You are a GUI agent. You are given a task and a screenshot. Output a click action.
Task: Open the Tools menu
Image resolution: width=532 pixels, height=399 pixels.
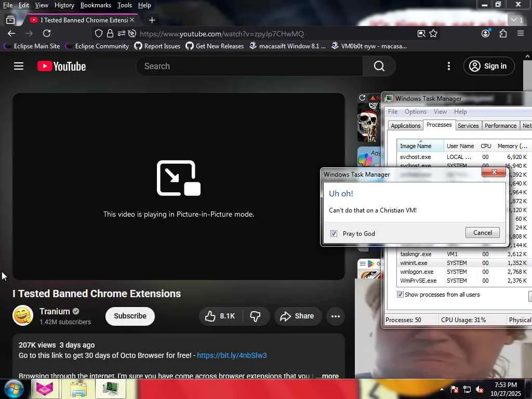point(125,5)
